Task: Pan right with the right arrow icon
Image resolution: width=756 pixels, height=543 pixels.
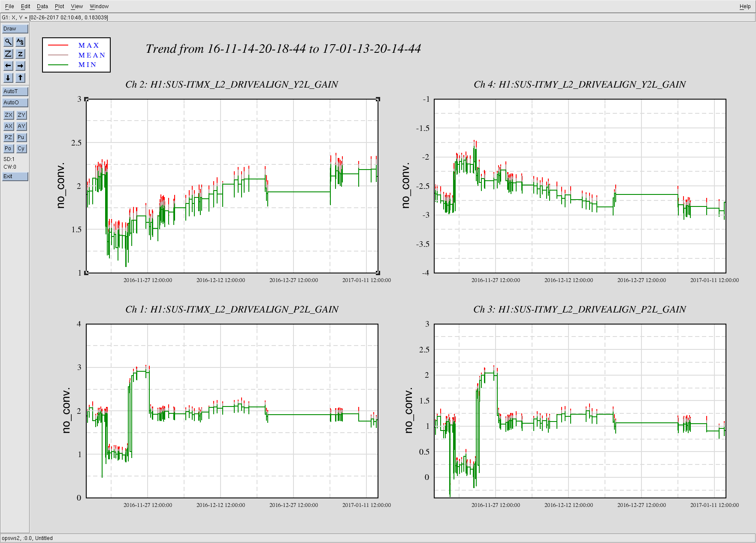Action: (x=20, y=66)
